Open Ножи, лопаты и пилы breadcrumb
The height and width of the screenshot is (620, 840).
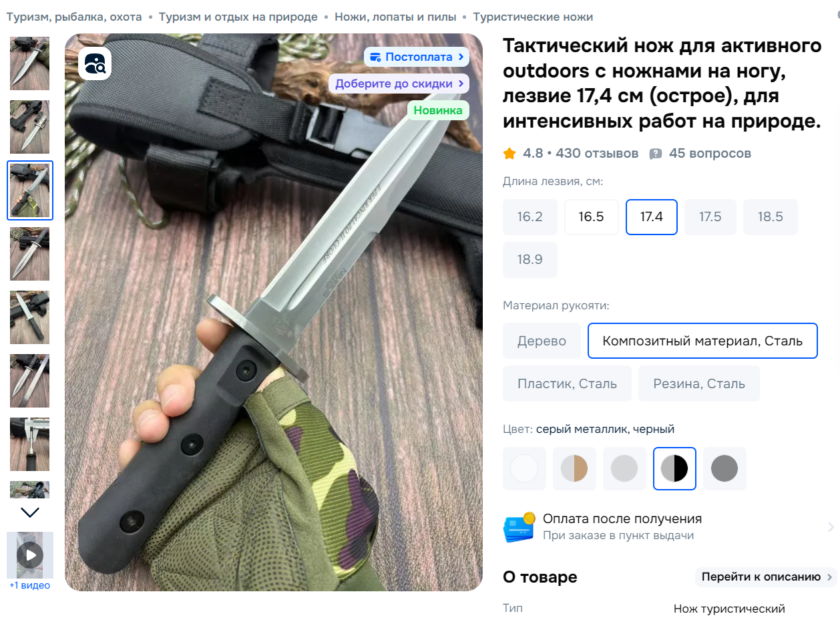(395, 17)
